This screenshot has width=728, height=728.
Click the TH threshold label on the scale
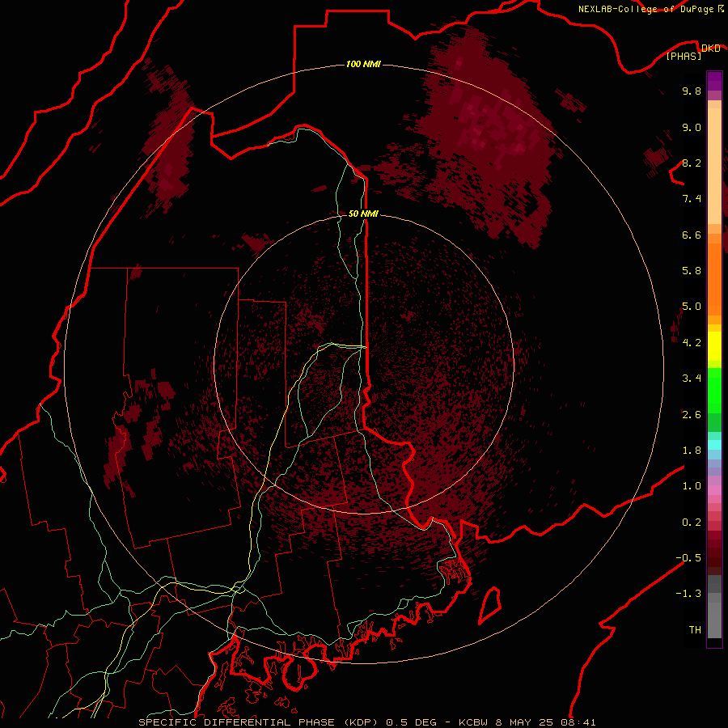pos(695,630)
